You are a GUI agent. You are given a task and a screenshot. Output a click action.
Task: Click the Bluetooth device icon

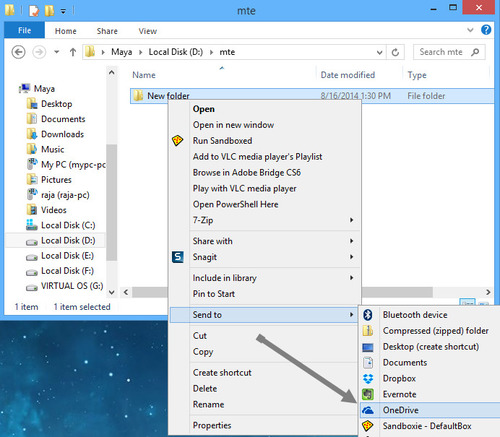368,315
